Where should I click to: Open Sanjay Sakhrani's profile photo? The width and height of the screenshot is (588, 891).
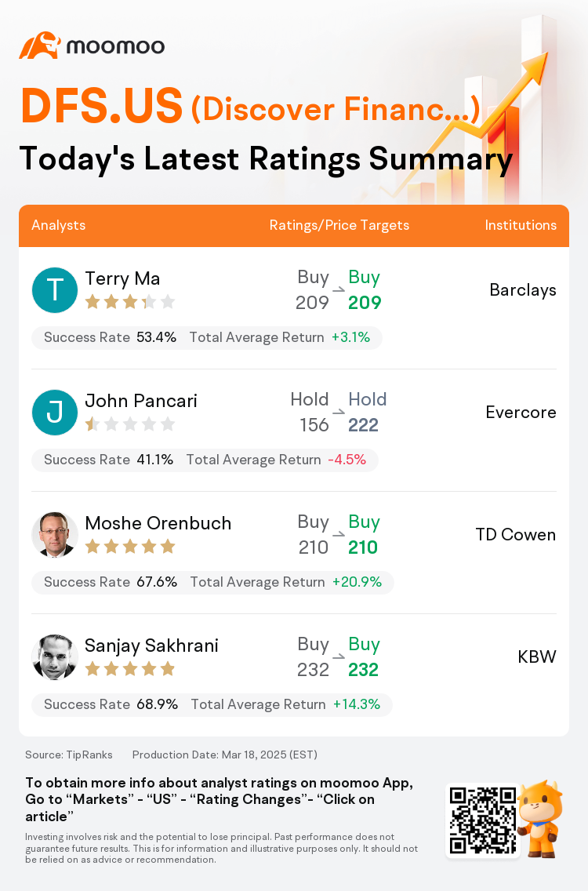(55, 657)
